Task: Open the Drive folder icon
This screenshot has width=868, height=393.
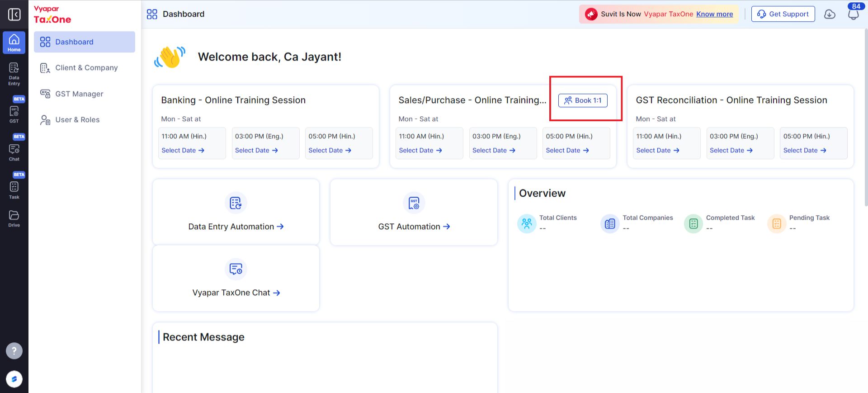Action: coord(14,218)
